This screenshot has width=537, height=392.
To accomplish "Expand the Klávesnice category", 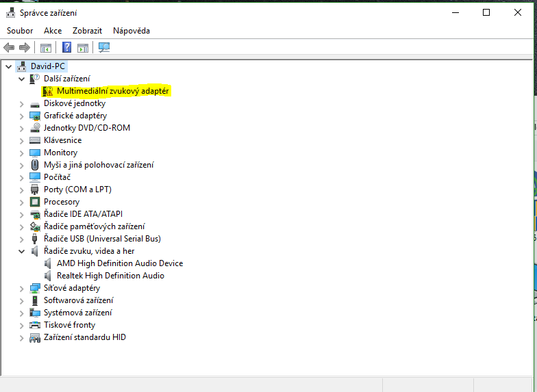I will [22, 141].
